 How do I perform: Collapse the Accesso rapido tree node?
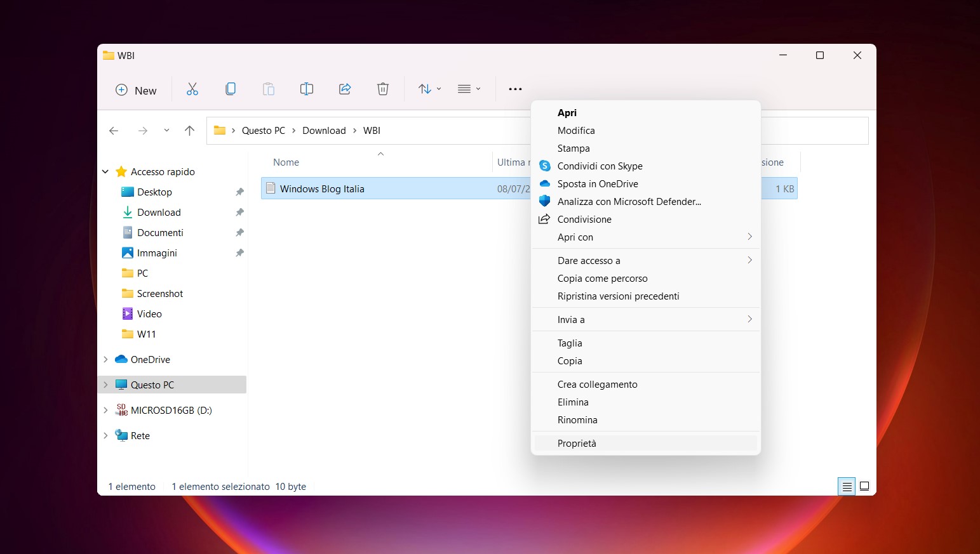(105, 172)
